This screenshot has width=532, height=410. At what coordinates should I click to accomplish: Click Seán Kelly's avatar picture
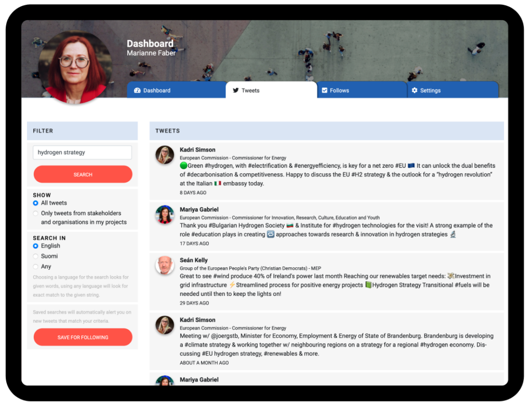(165, 265)
